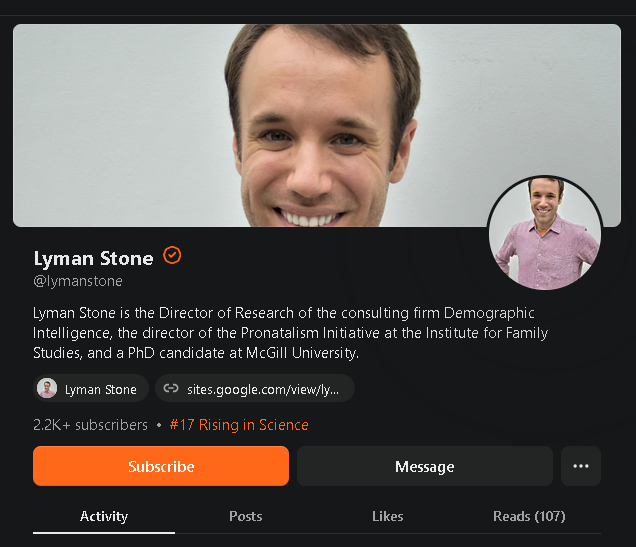This screenshot has width=636, height=547.
Task: Open the Lyman Stone publication chip label
Action: (x=101, y=389)
